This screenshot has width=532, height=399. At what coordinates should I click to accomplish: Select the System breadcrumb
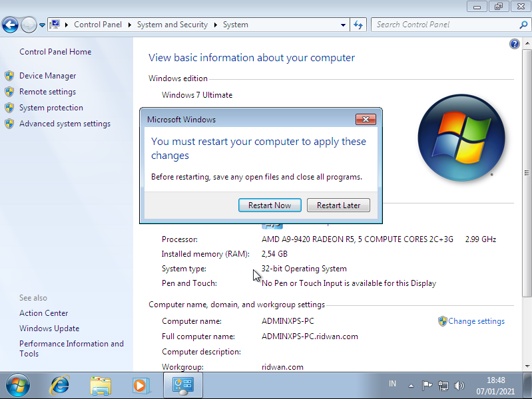click(236, 25)
